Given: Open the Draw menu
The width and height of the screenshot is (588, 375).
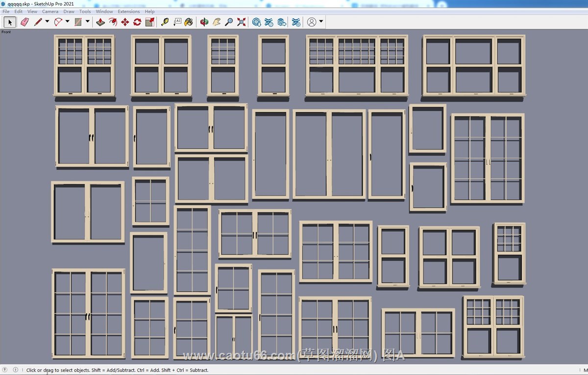Looking at the screenshot, I should coord(69,11).
